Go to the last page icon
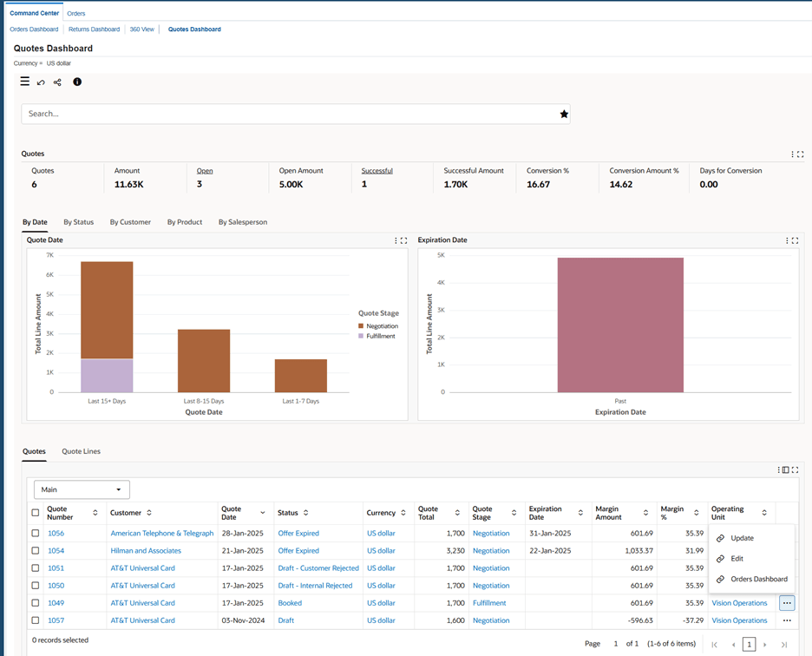812x656 pixels. 784,644
